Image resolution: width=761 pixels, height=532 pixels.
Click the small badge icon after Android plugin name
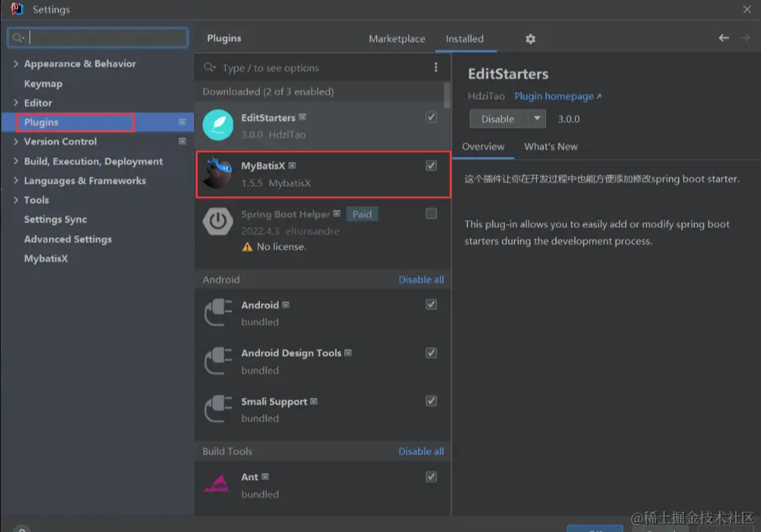[286, 305]
